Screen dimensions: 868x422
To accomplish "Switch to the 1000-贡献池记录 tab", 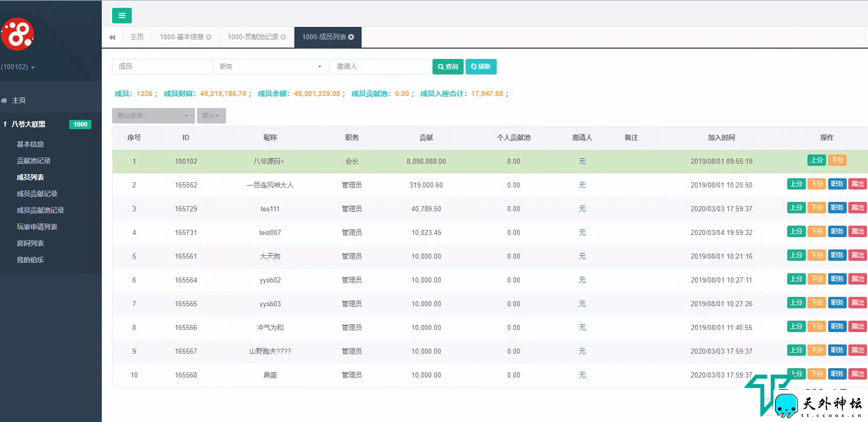I will click(x=253, y=37).
